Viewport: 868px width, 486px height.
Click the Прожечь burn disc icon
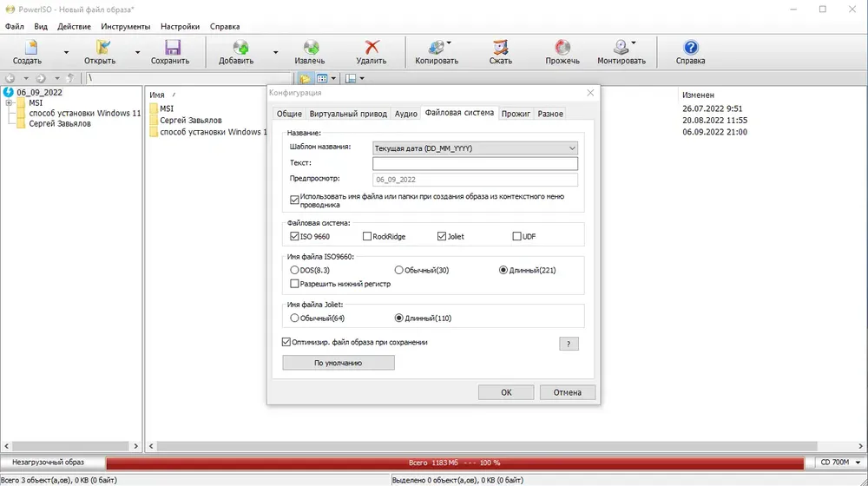[x=562, y=48]
